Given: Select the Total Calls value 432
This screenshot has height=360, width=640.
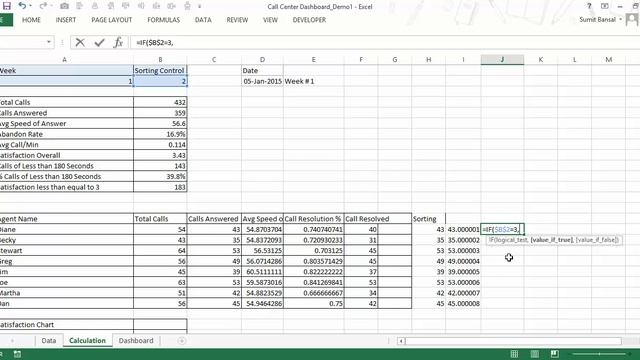Looking at the screenshot, I should pos(160,102).
